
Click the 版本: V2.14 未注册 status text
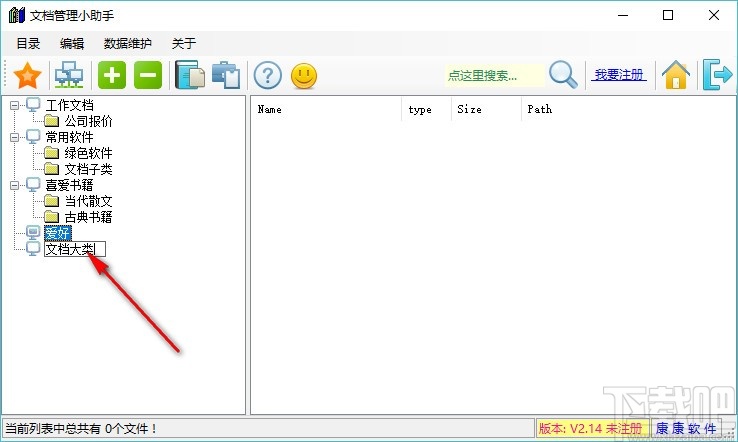click(x=590, y=428)
